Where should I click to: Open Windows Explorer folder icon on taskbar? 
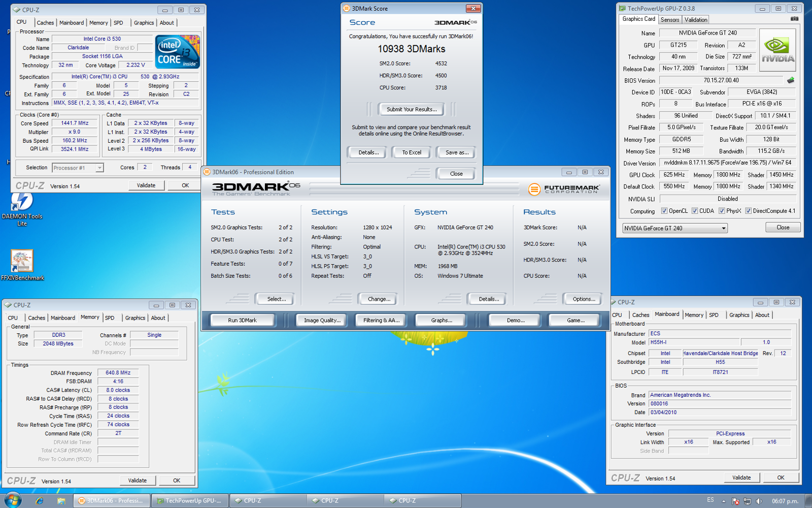tap(61, 500)
